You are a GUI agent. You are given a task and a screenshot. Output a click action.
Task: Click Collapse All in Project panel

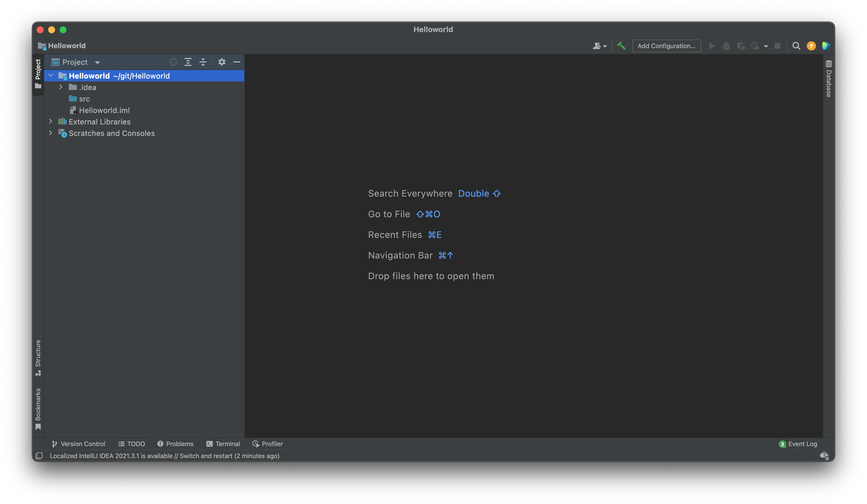(x=203, y=62)
